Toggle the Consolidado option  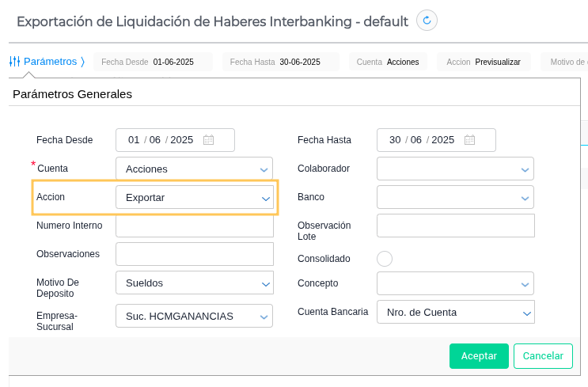click(x=385, y=259)
